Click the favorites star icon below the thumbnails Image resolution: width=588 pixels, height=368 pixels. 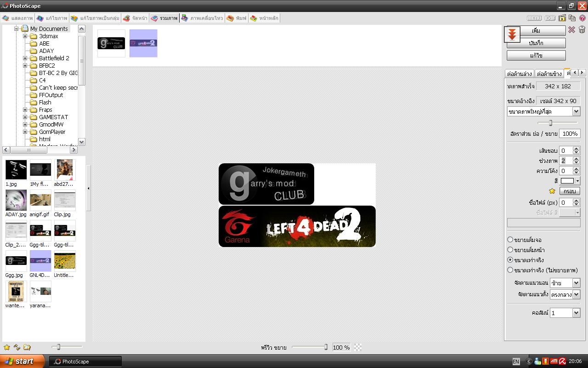7,347
